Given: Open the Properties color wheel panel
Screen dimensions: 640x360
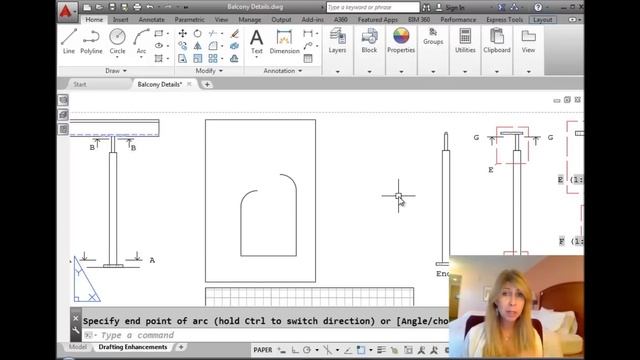Looking at the screenshot, I should (401, 40).
